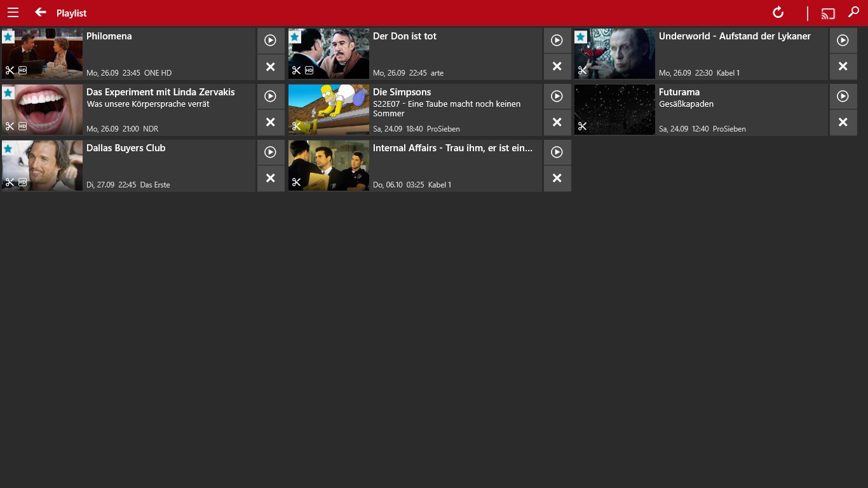The image size is (868, 488).
Task: Remove Internal Affairs from the playlist
Action: pyautogui.click(x=557, y=178)
